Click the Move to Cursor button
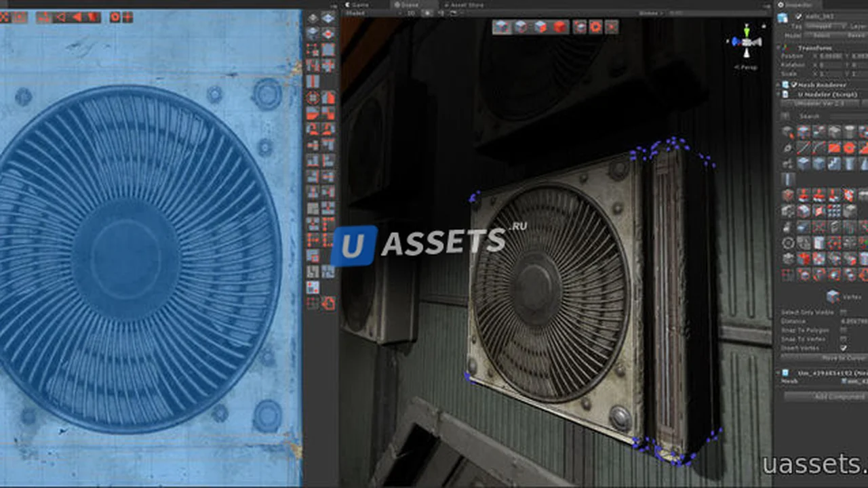 [824, 357]
